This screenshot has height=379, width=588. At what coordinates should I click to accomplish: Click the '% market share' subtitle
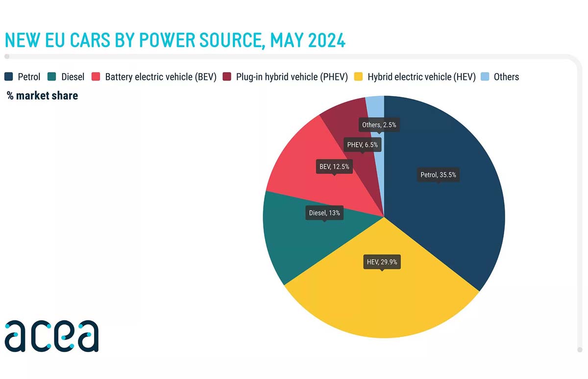point(42,96)
